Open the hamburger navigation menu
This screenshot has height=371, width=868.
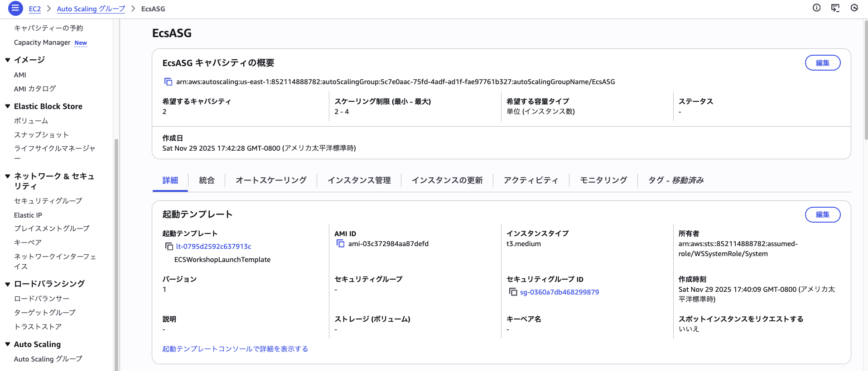[15, 8]
